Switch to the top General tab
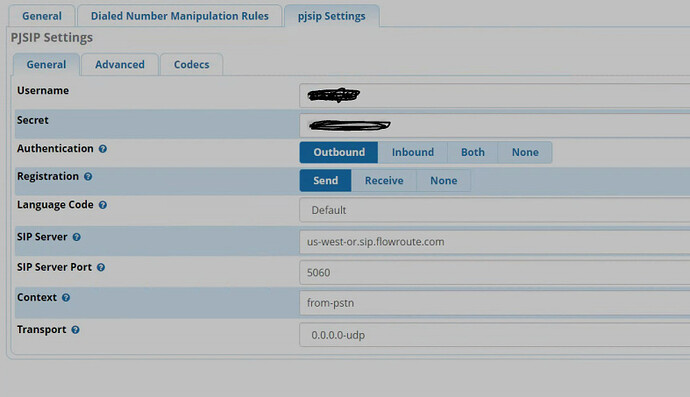690x397 pixels. [42, 16]
